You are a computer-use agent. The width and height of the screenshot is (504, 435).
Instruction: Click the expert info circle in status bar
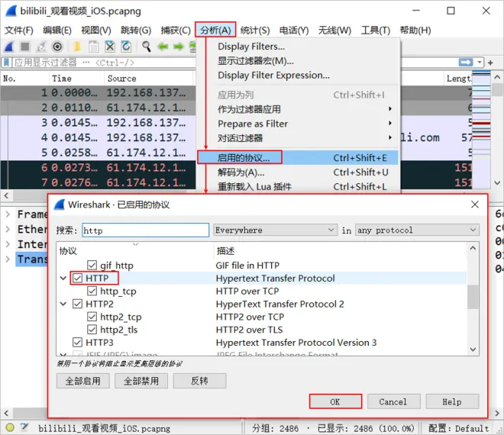(10, 427)
